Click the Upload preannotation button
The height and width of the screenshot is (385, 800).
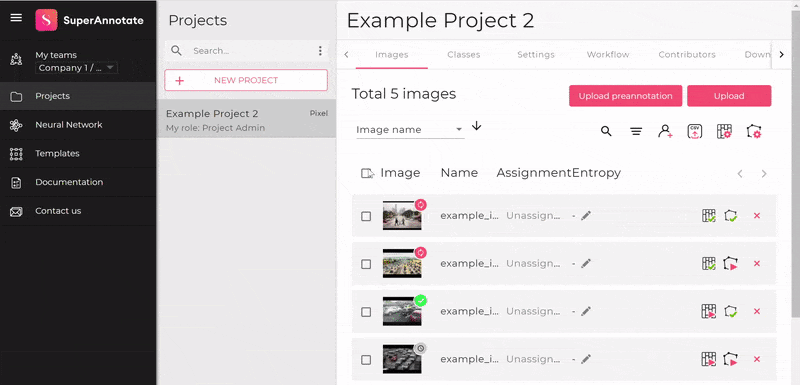pyautogui.click(x=626, y=96)
